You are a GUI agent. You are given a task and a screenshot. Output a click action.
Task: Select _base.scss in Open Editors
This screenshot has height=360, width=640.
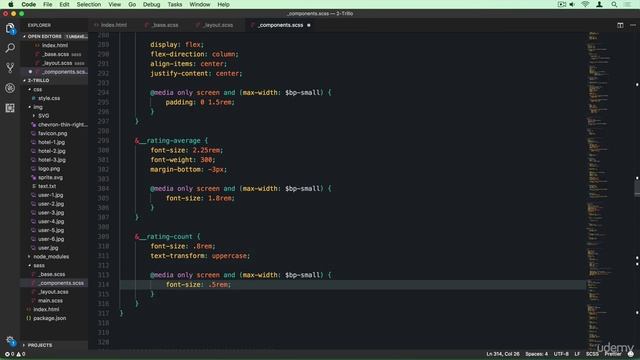click(56, 54)
